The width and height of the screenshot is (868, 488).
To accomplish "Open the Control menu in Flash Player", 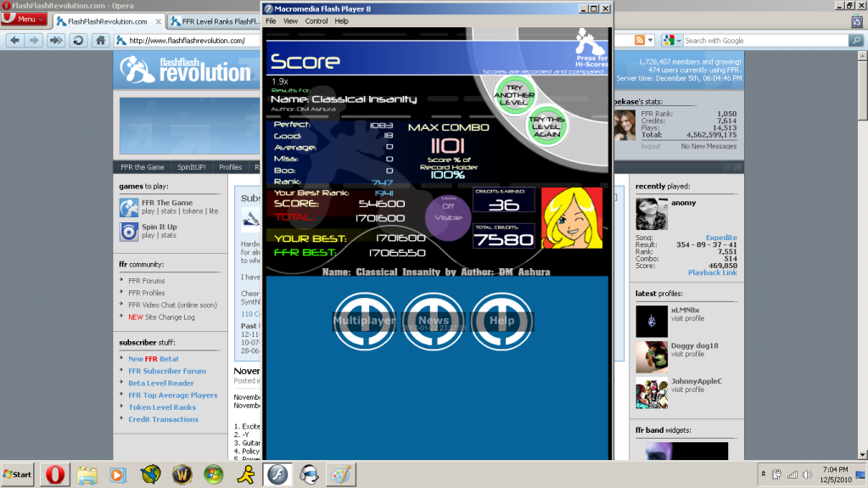I will point(316,21).
